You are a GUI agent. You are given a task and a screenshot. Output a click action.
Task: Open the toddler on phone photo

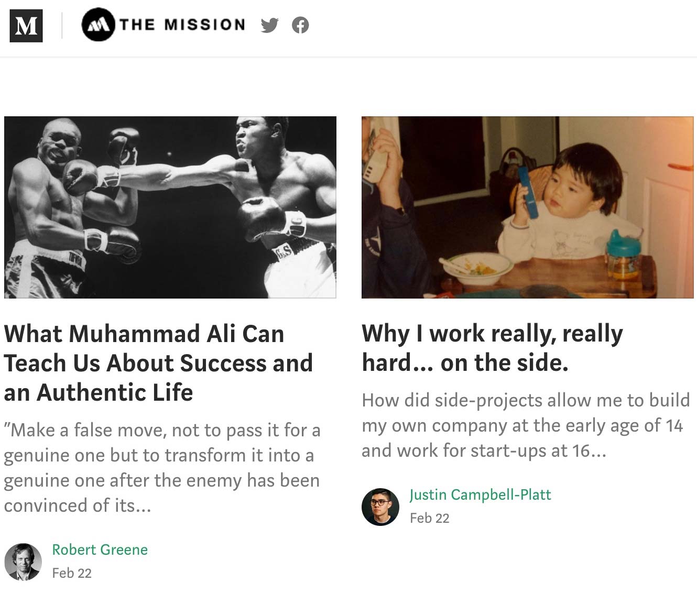tap(528, 207)
